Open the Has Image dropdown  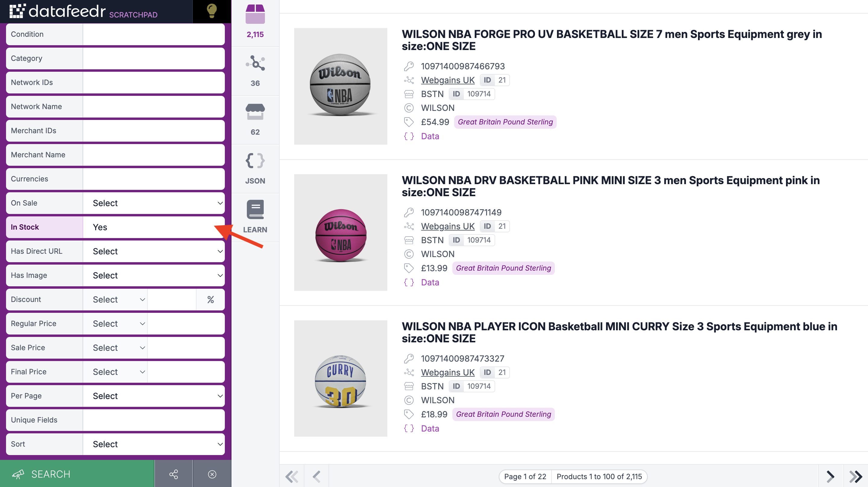point(154,275)
